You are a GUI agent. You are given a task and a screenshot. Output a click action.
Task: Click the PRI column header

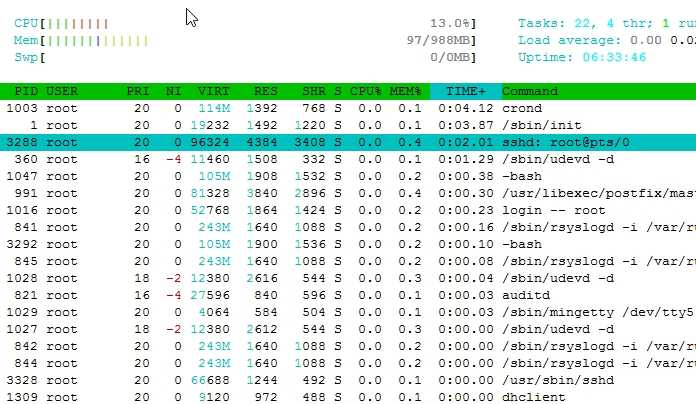(x=138, y=91)
